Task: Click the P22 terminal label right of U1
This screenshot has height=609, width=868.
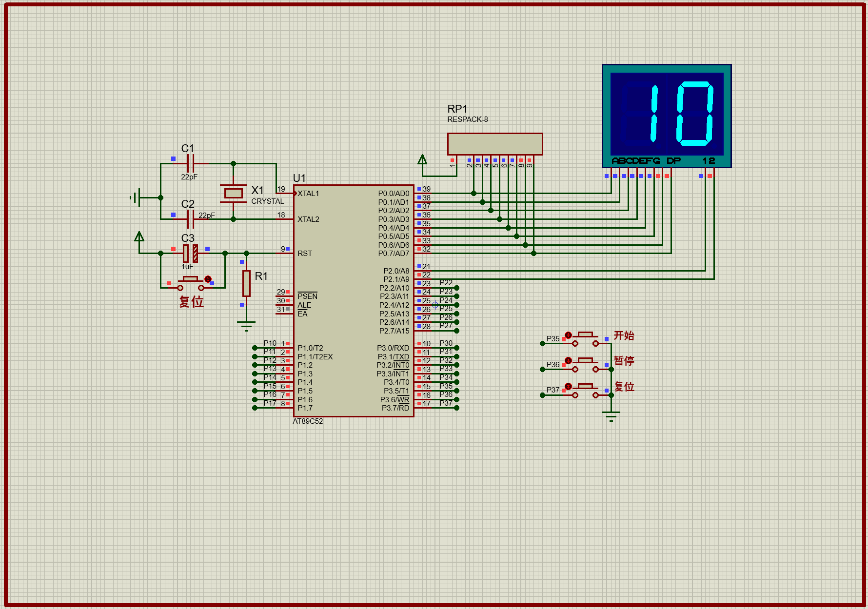Action: tap(446, 283)
